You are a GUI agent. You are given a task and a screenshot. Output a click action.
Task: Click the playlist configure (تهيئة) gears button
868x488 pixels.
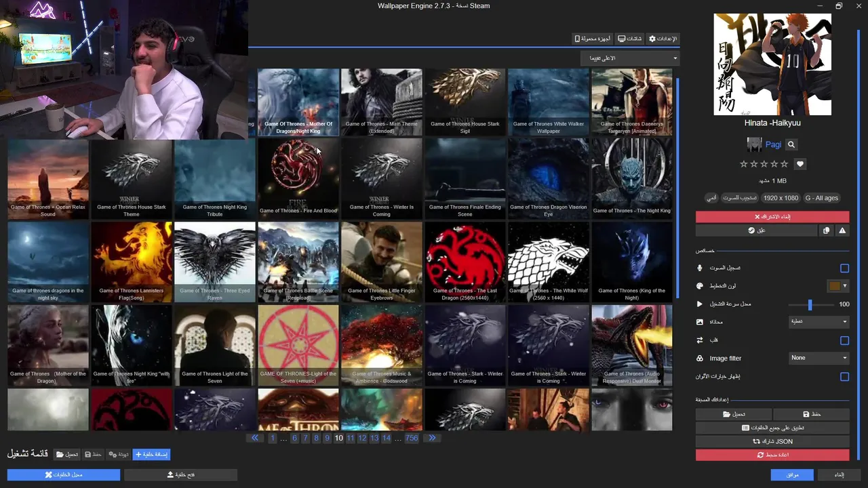click(x=118, y=454)
